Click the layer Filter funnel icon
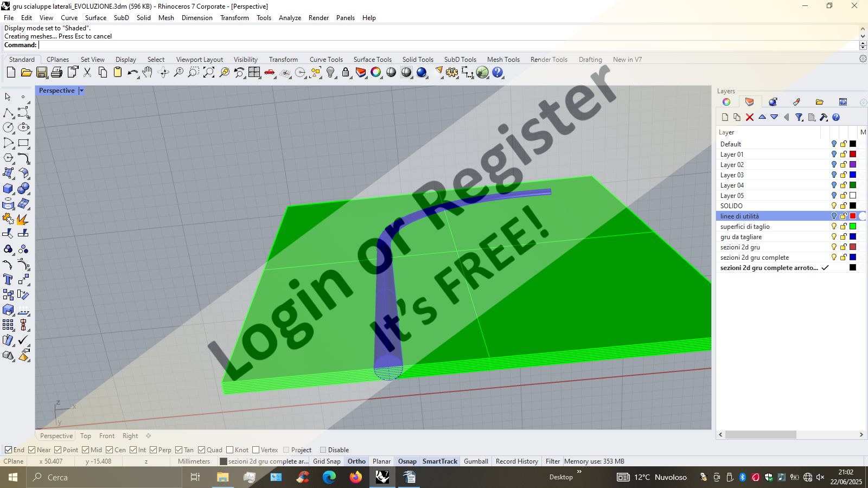The height and width of the screenshot is (488, 868). [799, 117]
